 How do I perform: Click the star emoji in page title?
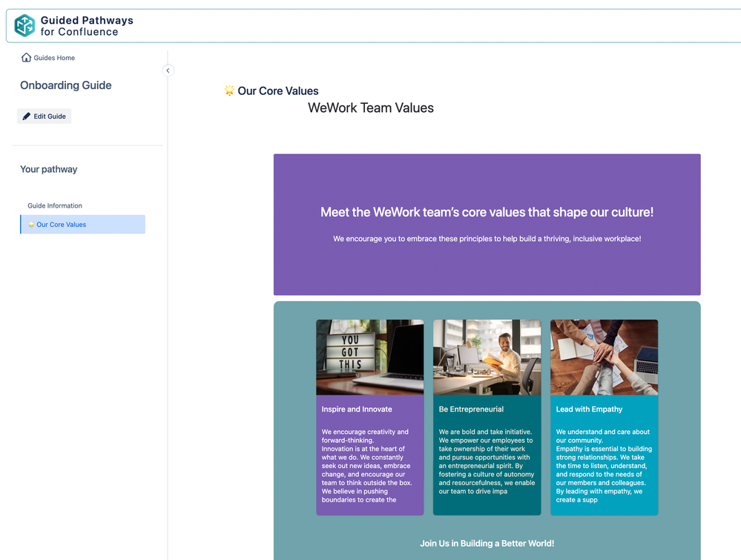click(x=229, y=90)
